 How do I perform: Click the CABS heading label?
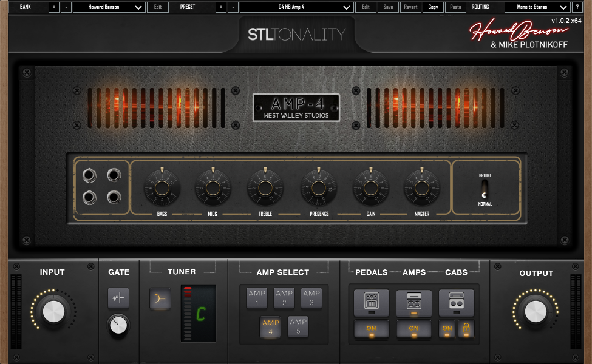(456, 272)
